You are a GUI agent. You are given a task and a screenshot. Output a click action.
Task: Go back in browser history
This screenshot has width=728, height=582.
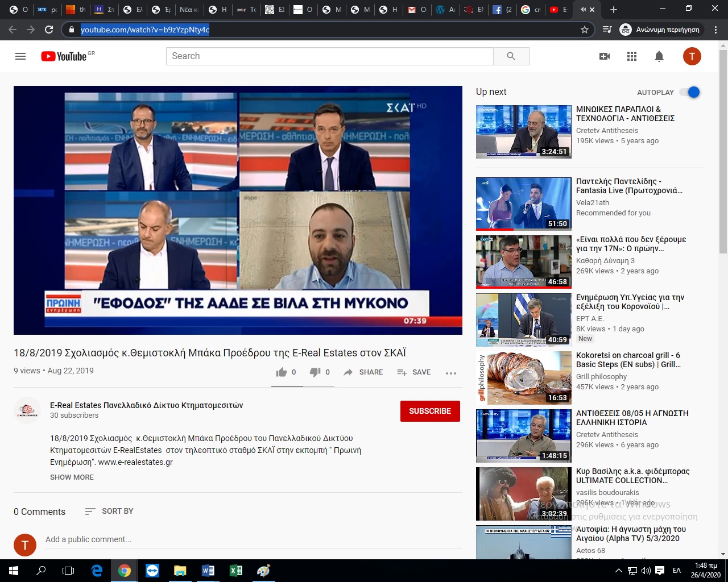(x=13, y=30)
